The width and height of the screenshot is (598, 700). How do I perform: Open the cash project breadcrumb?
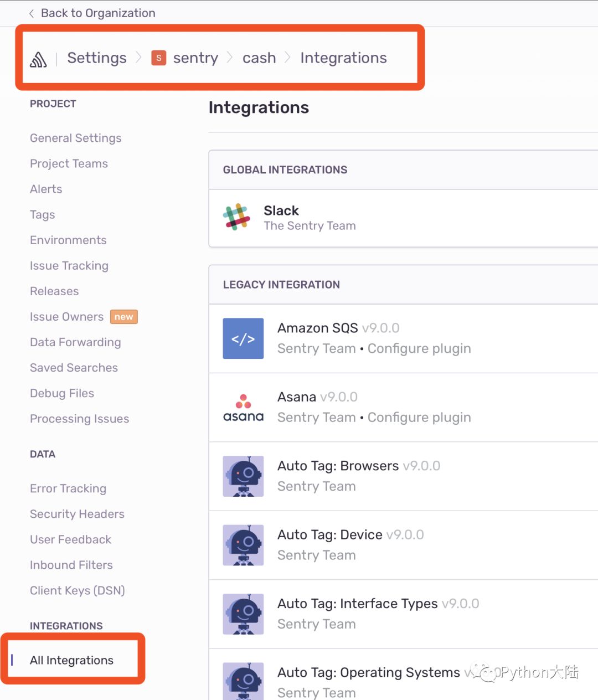[x=259, y=58]
